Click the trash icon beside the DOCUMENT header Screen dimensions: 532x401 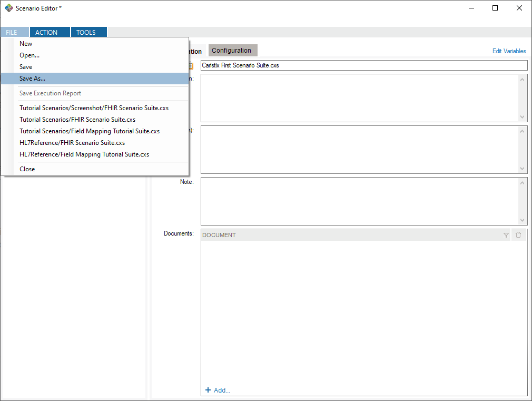coord(518,234)
